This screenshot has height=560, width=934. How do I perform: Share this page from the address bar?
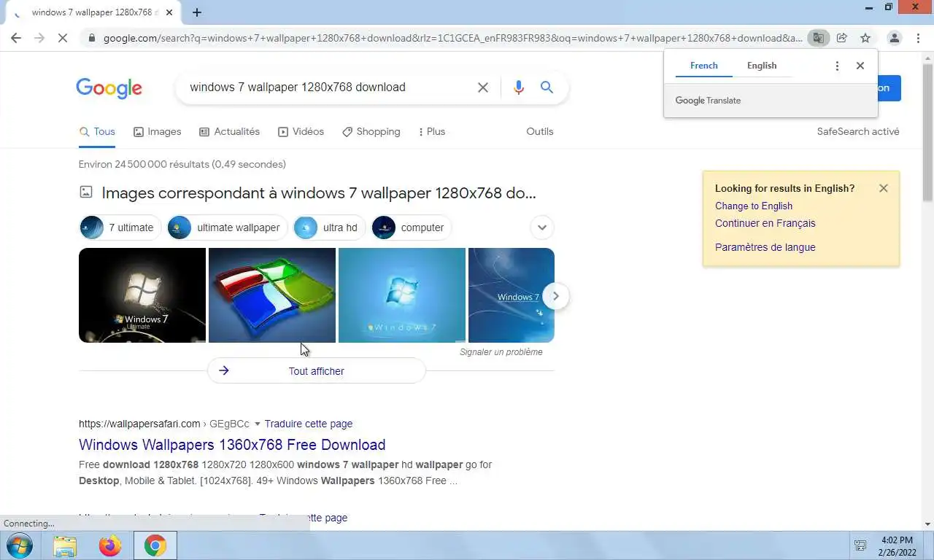841,38
